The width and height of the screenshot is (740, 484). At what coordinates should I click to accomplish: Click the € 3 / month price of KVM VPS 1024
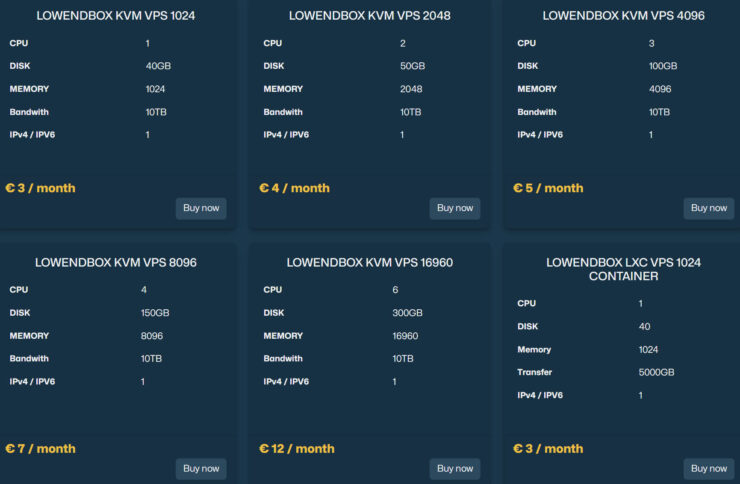41,188
